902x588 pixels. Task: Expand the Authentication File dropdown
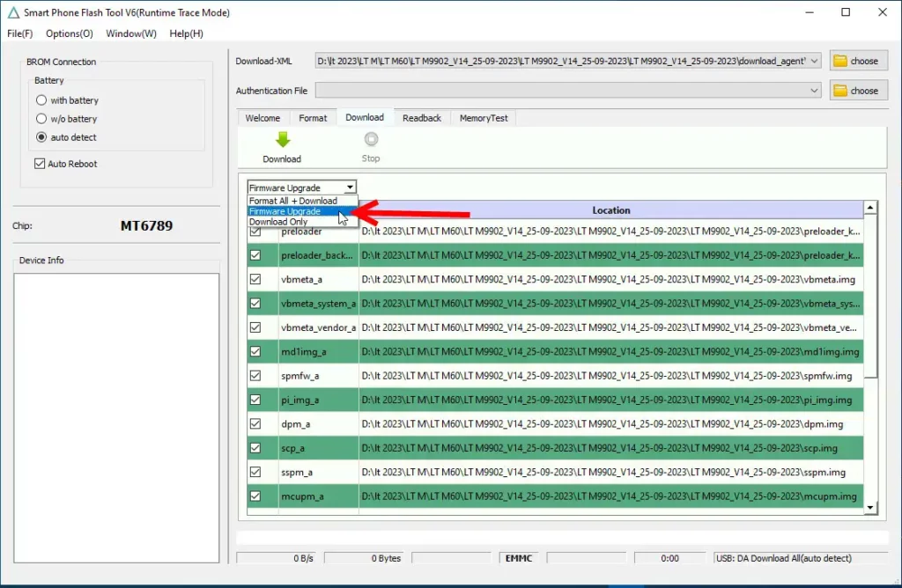tap(814, 91)
